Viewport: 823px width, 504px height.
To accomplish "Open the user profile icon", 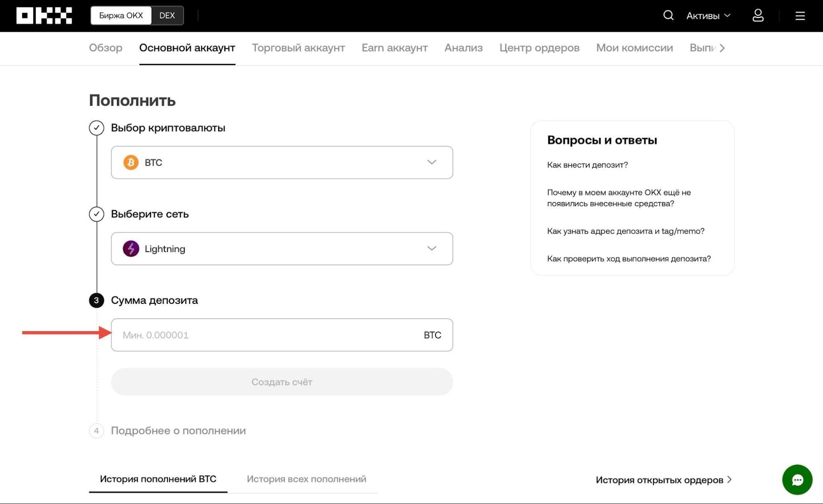I will coord(758,16).
